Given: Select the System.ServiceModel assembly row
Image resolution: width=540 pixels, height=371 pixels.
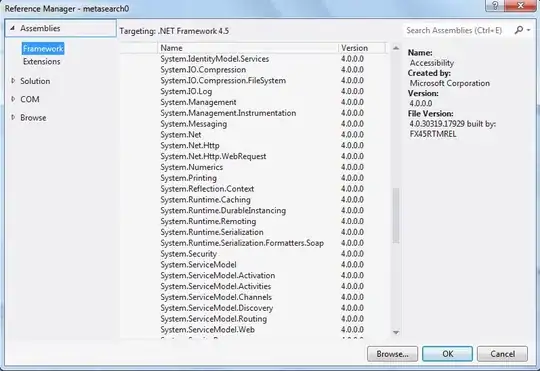Looking at the screenshot, I should pyautogui.click(x=255, y=265).
